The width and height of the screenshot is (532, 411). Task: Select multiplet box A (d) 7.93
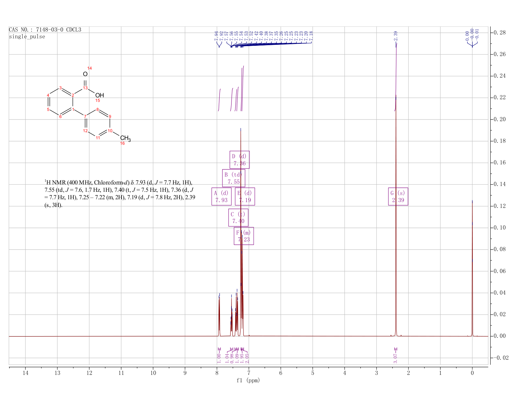(221, 197)
